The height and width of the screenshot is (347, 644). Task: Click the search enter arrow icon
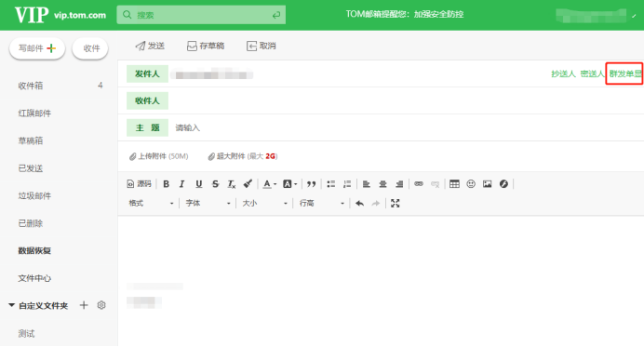[276, 15]
